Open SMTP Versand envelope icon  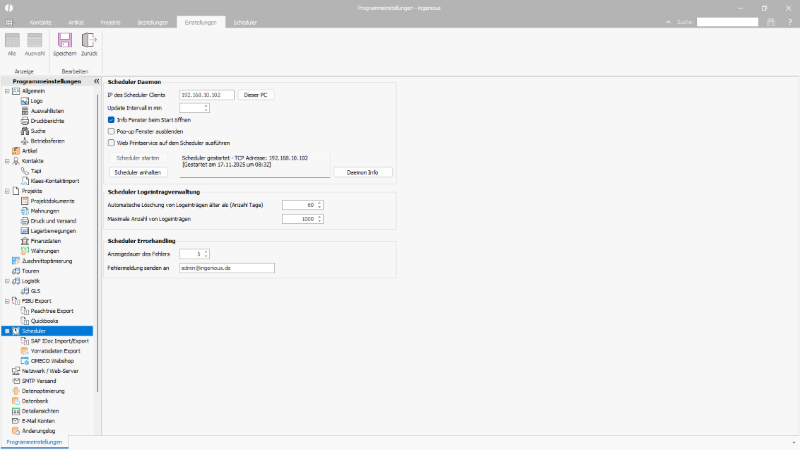tap(16, 381)
